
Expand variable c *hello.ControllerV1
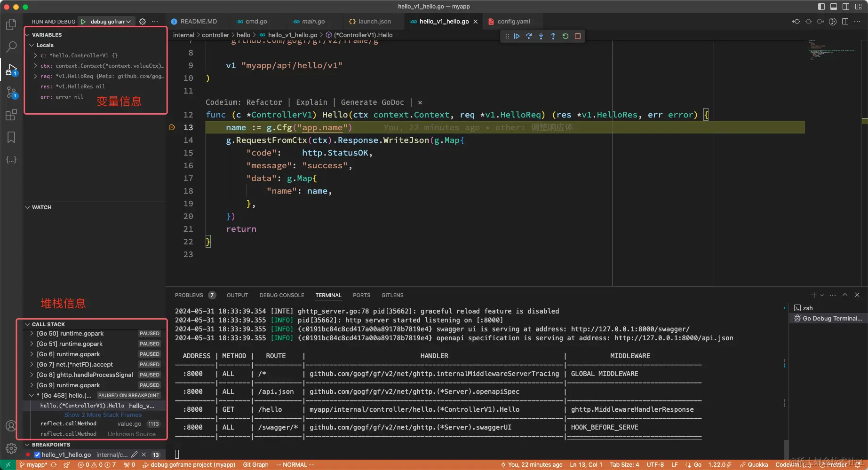(x=35, y=55)
